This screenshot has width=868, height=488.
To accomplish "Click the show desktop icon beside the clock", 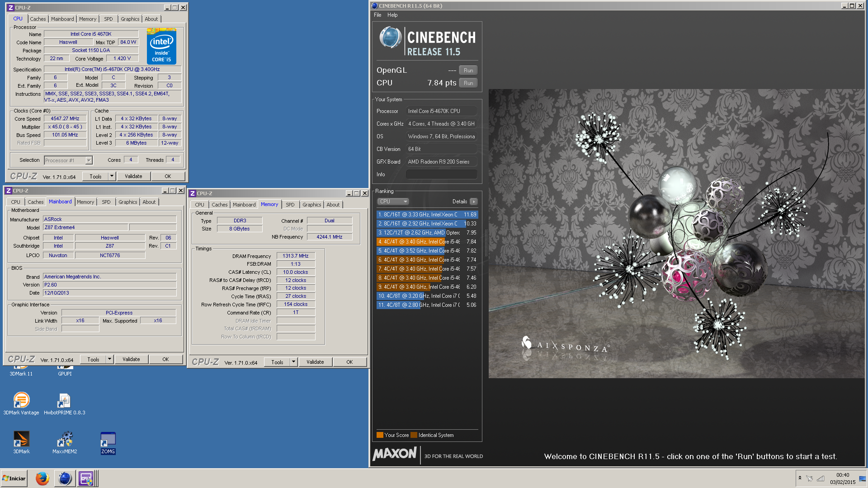I will coord(862,479).
